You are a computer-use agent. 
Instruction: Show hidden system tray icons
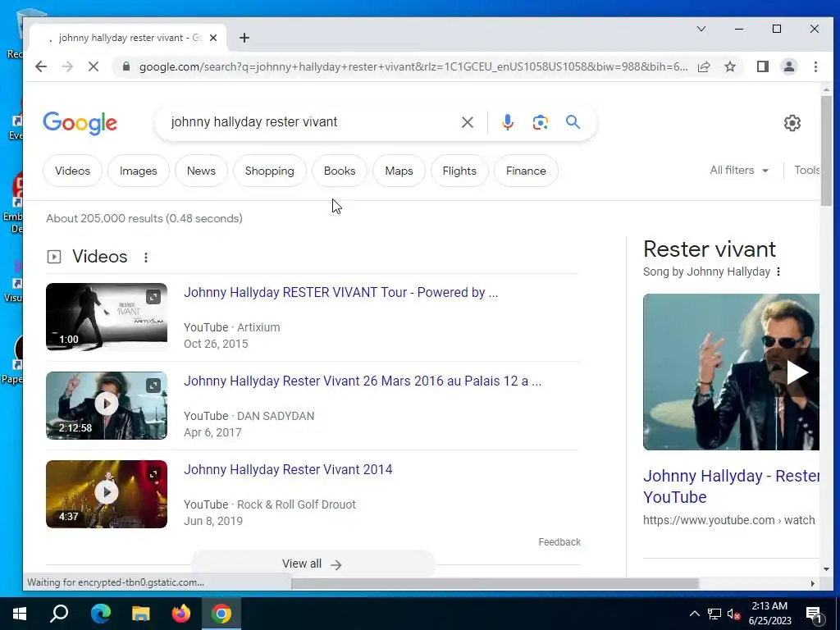click(x=694, y=614)
